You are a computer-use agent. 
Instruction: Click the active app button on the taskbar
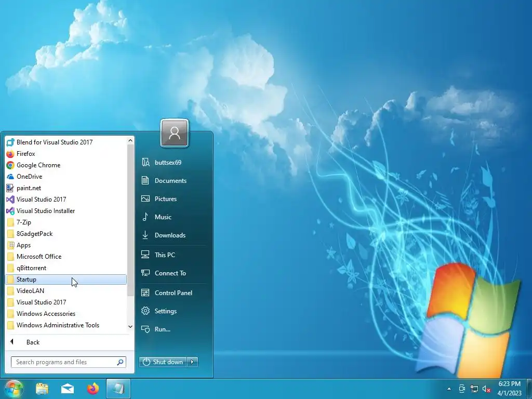point(118,389)
